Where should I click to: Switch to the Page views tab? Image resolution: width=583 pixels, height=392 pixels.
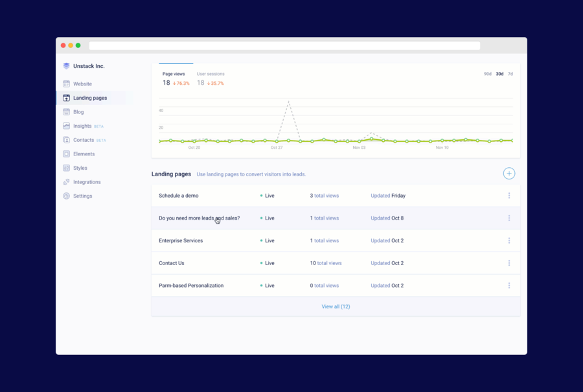pos(174,74)
